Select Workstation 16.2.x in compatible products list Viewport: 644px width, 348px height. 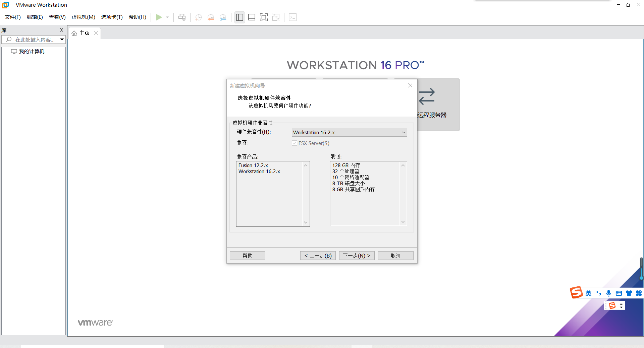(259, 171)
